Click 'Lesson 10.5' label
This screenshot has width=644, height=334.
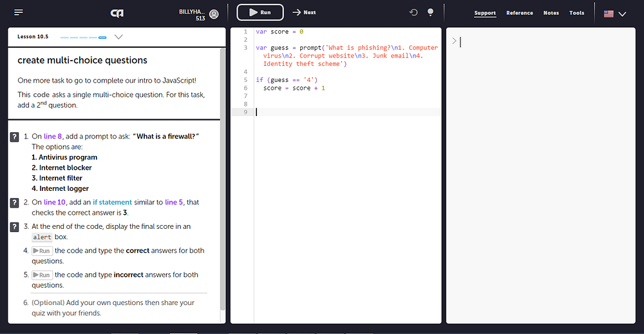click(33, 37)
